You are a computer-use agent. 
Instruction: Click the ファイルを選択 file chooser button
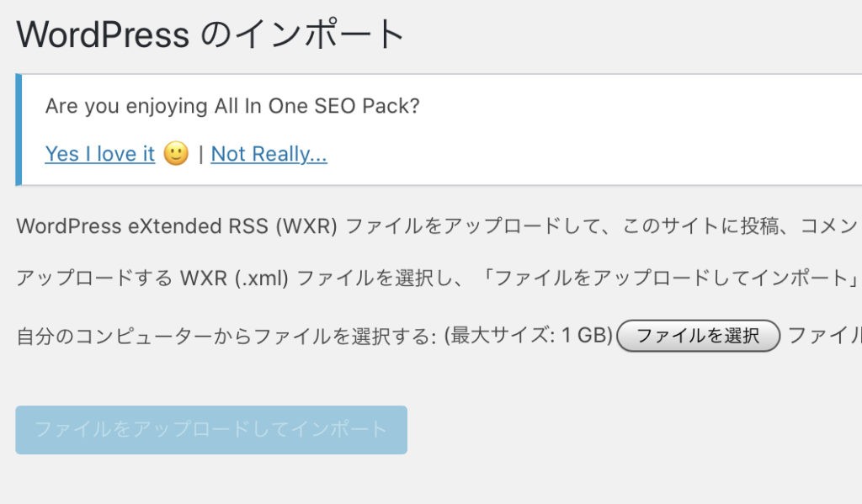coord(698,335)
